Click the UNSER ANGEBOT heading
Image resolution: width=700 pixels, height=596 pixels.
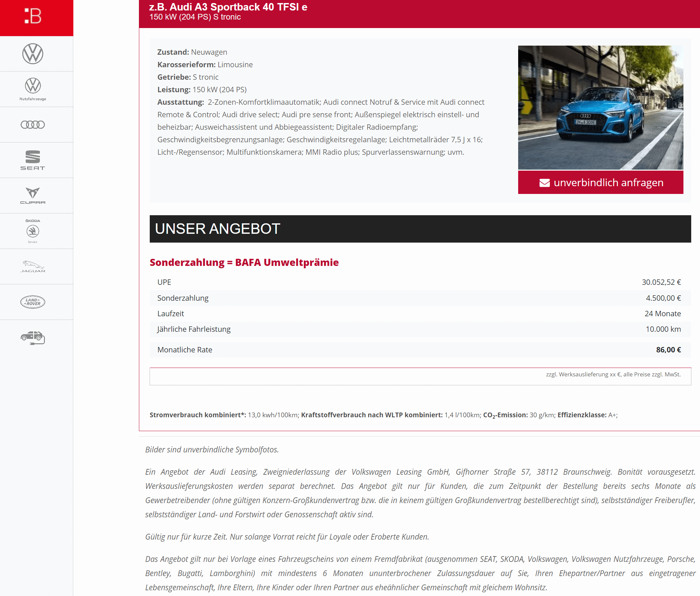(x=218, y=229)
